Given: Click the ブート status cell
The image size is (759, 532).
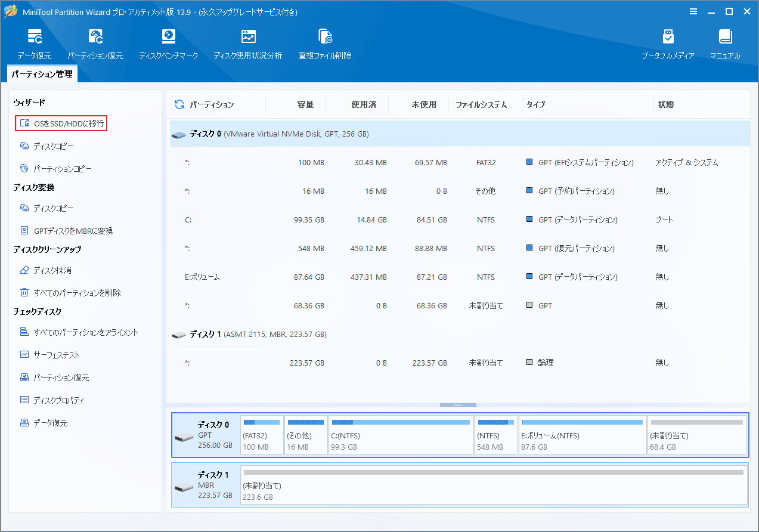Looking at the screenshot, I should click(x=664, y=220).
